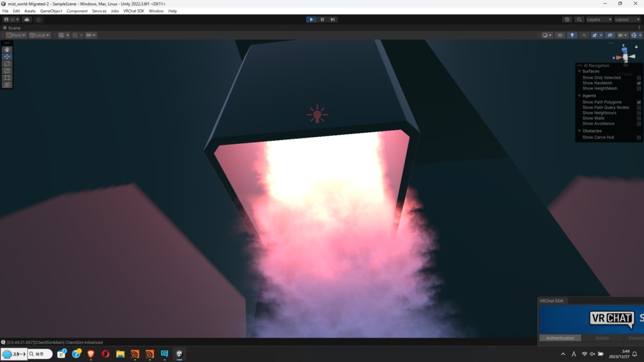Viewport: 644px width, 362px height.
Task: Open the notifications bell in system tray
Action: click(635, 354)
